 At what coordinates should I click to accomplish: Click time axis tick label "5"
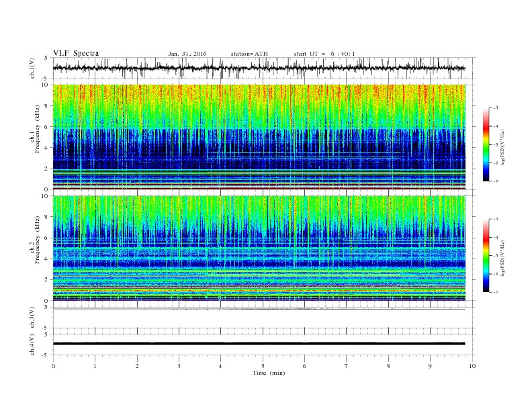click(x=263, y=366)
